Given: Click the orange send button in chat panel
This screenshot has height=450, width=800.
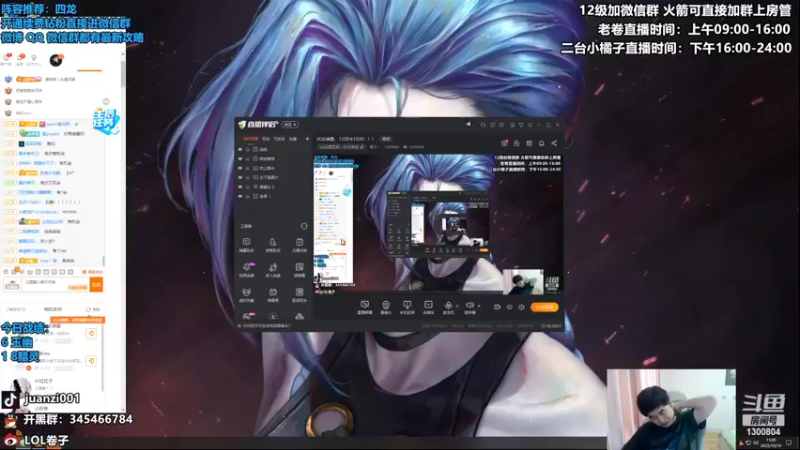Looking at the screenshot, I should (x=96, y=284).
